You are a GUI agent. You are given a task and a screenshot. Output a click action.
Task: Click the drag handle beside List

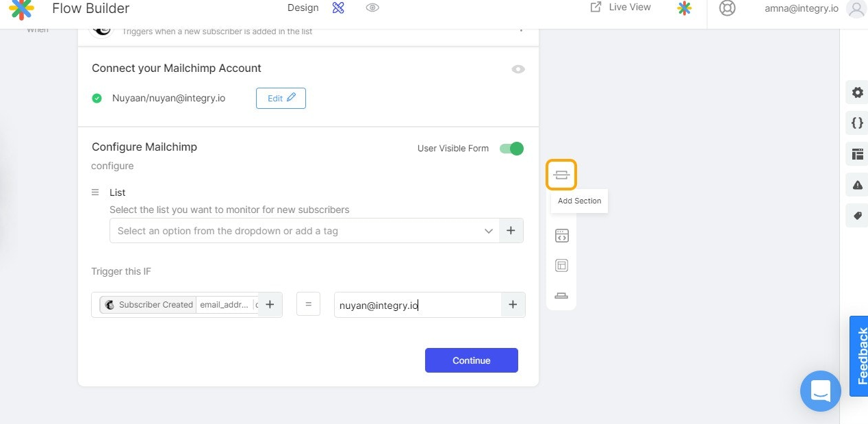[x=95, y=192]
